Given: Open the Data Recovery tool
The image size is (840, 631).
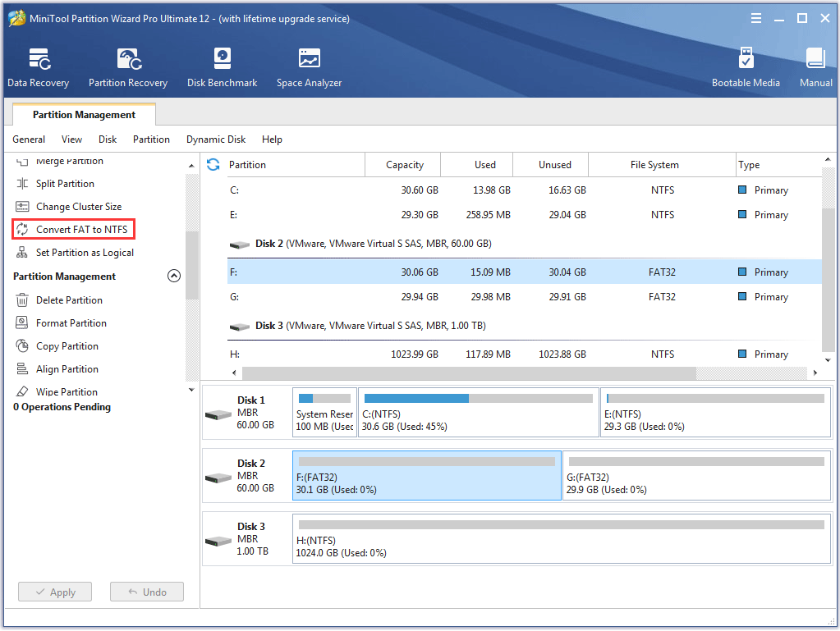Looking at the screenshot, I should click(x=38, y=66).
